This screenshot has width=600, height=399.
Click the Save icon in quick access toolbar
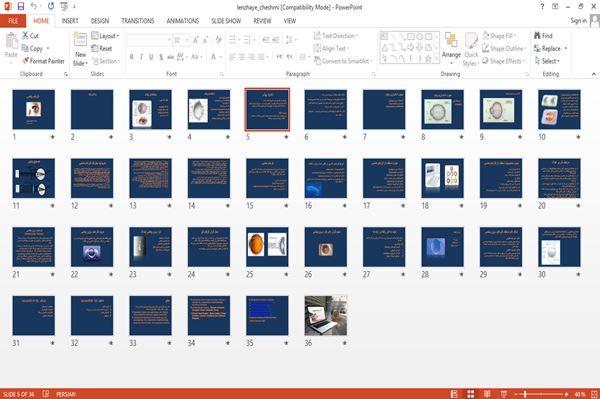point(21,6)
